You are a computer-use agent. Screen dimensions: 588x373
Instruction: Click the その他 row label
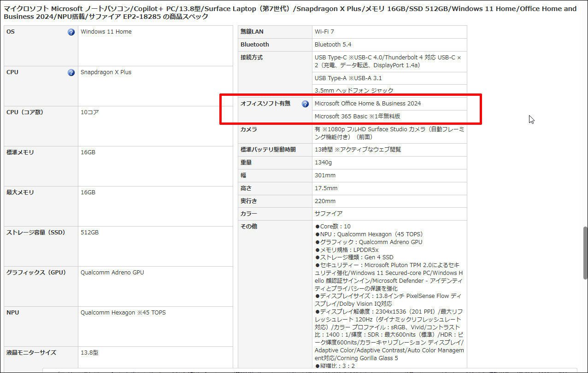tap(249, 227)
